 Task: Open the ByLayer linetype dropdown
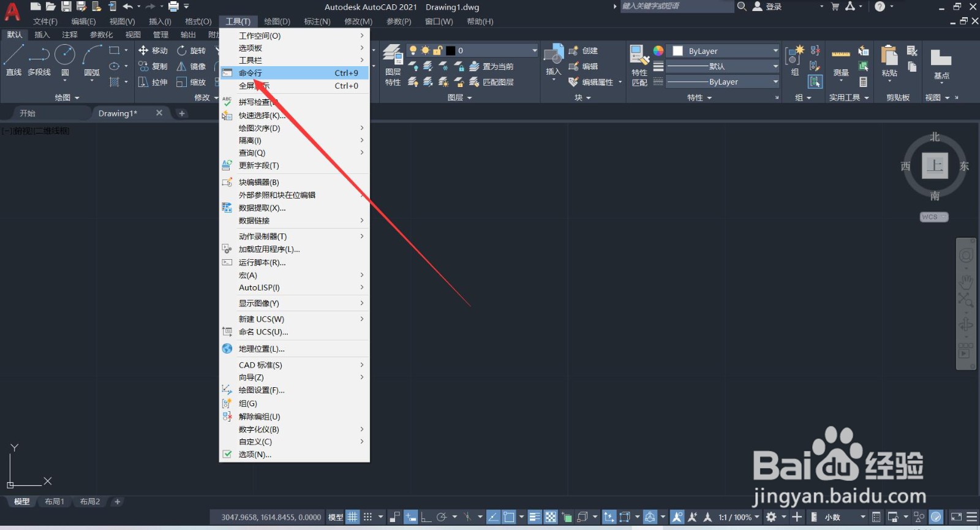tap(723, 81)
